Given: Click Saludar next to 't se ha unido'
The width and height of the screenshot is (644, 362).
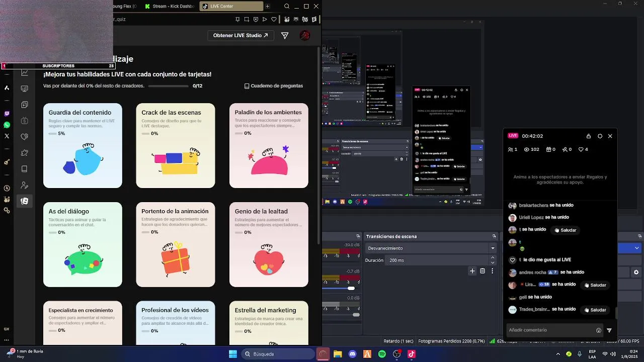Looking at the screenshot, I should point(565,230).
